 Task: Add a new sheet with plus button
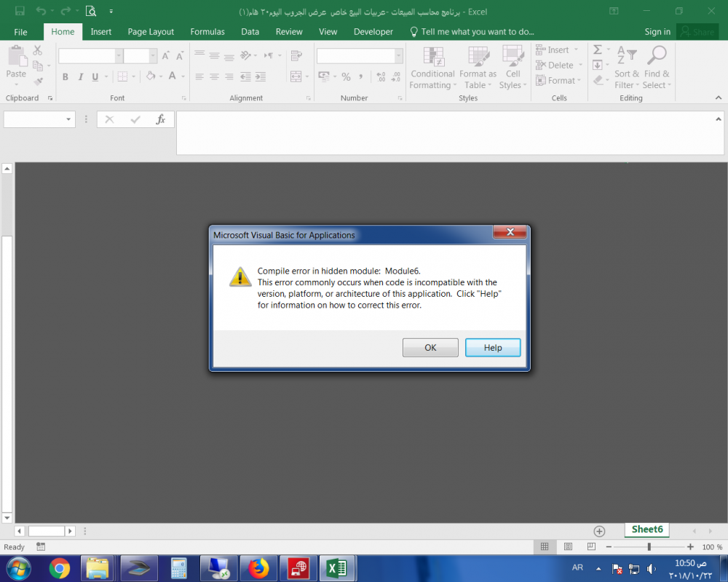(599, 531)
